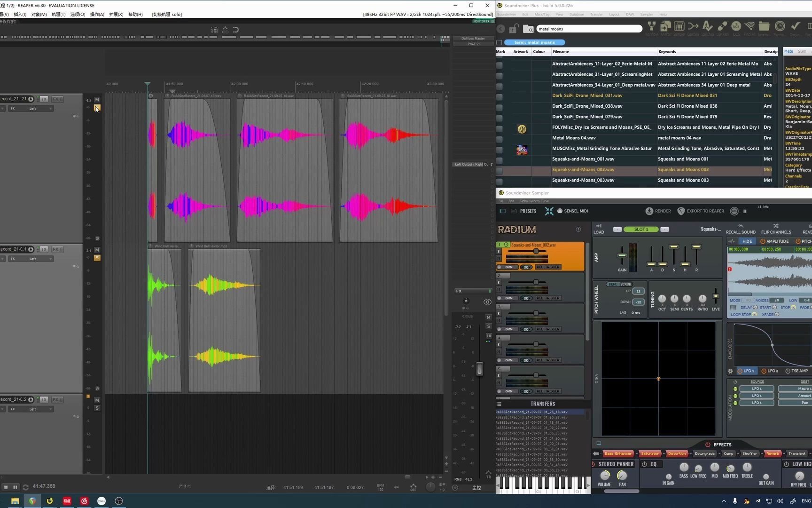This screenshot has height=508, width=812.
Task: Click the checkmark icon in Soundminer toolbar
Action: pyautogui.click(x=795, y=26)
